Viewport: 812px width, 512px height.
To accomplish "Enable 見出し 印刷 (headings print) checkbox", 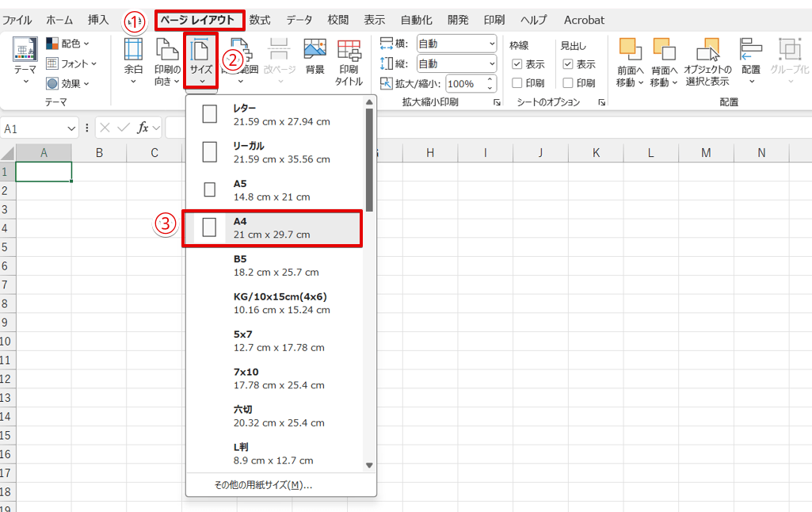I will click(x=567, y=83).
